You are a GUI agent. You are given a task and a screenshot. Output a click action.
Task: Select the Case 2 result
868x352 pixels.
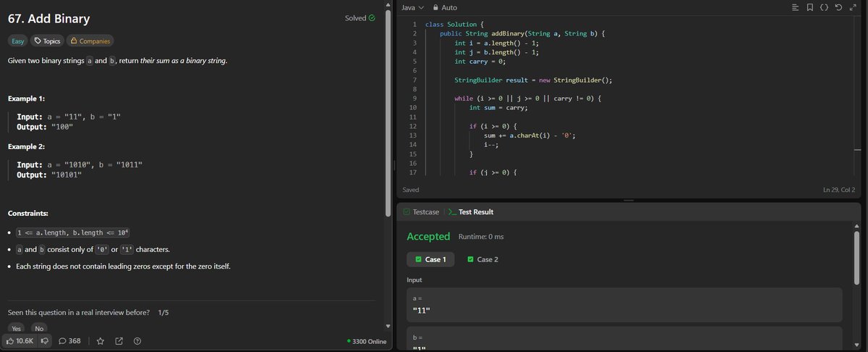(x=482, y=259)
